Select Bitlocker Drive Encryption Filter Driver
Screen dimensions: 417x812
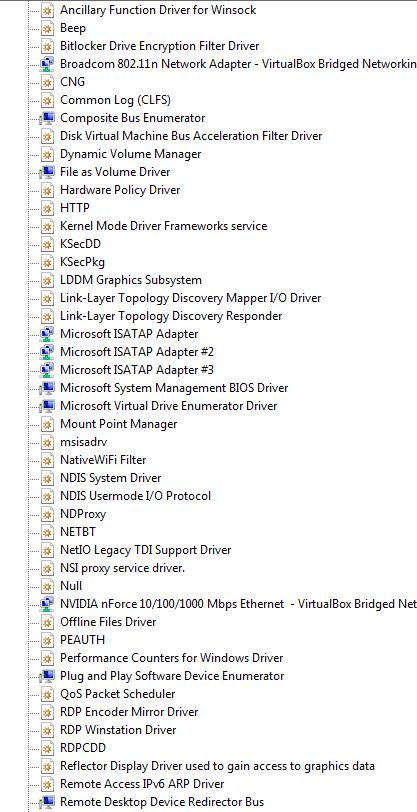(160, 46)
